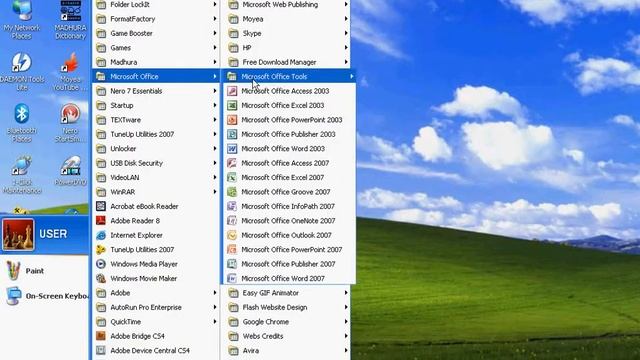Click the TuneUp Utilities 2007 program icon
Viewport: 640px width, 360px height.
[x=101, y=249]
